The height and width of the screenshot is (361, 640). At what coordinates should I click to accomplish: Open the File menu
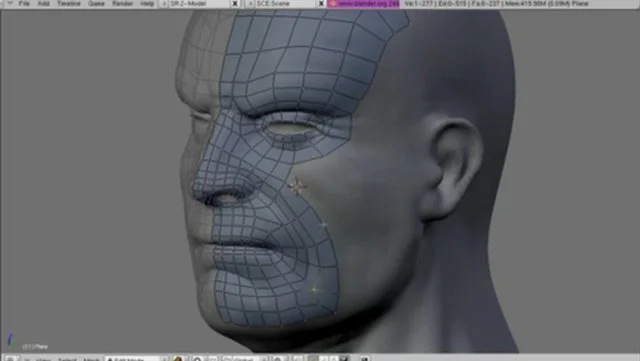tap(24, 3)
